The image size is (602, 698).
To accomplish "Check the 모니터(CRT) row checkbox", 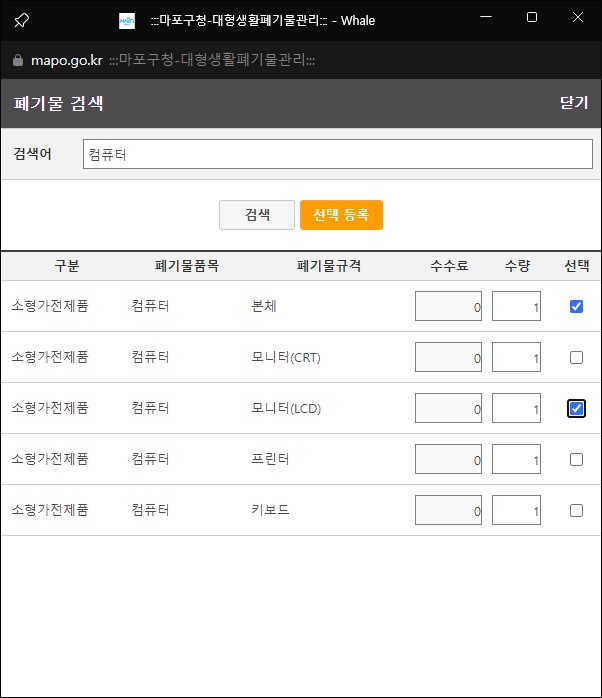I will point(576,357).
